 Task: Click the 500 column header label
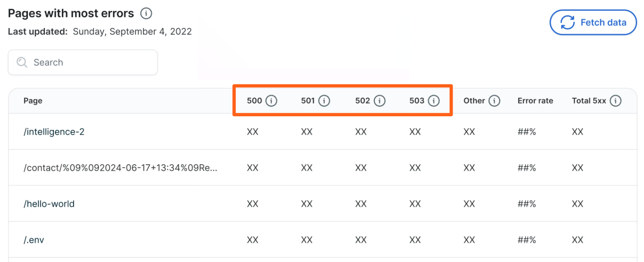point(254,101)
